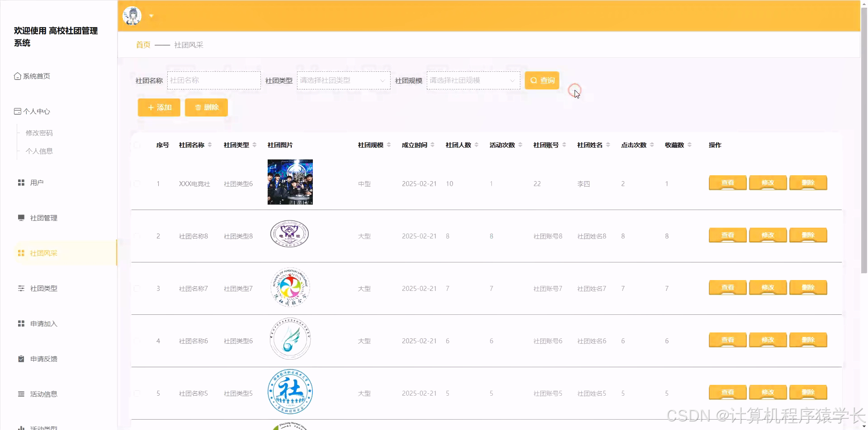Go to the 社团管理 menu

[43, 218]
